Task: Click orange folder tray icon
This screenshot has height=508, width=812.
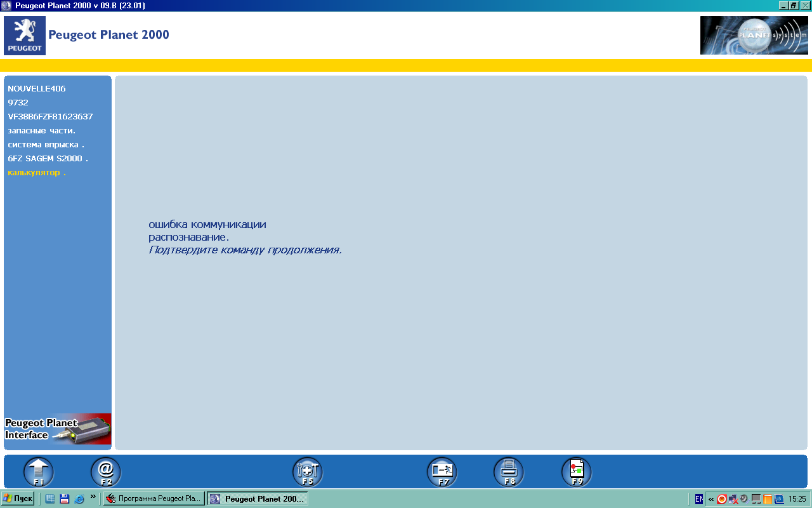Action: point(768,499)
